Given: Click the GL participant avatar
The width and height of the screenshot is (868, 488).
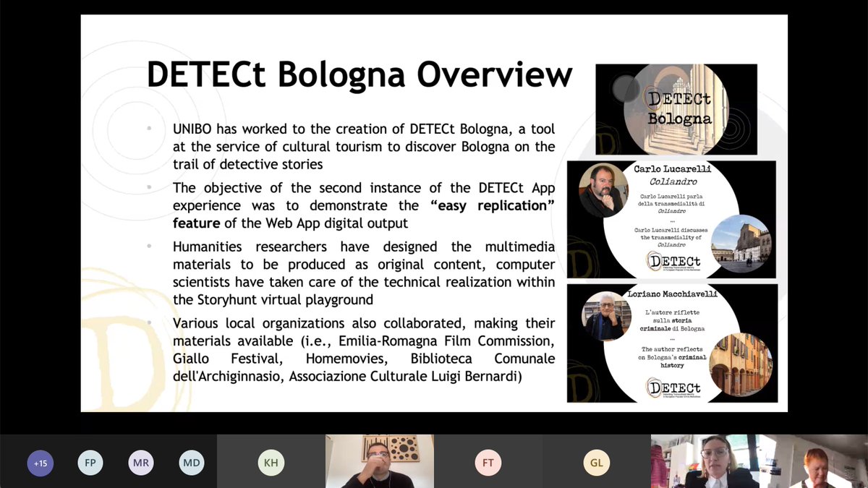Looking at the screenshot, I should point(597,462).
